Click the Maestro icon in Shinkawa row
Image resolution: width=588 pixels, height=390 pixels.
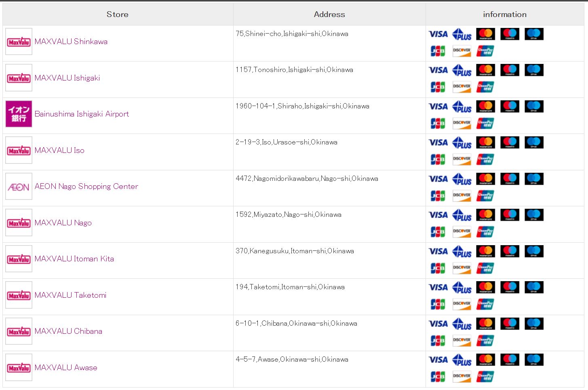click(510, 34)
